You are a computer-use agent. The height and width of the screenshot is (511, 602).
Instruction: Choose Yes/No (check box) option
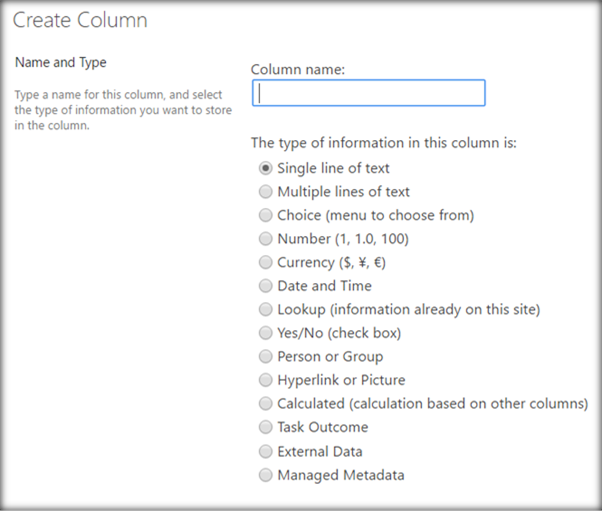(265, 333)
